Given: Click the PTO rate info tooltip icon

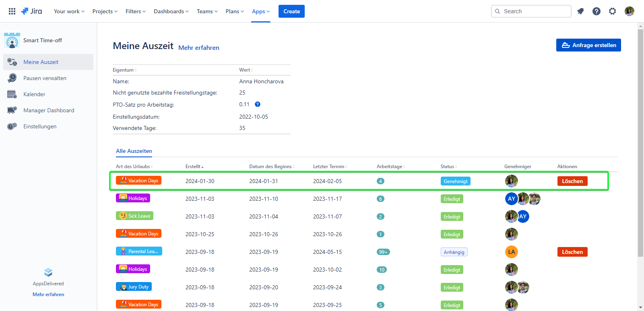Looking at the screenshot, I should [x=258, y=104].
